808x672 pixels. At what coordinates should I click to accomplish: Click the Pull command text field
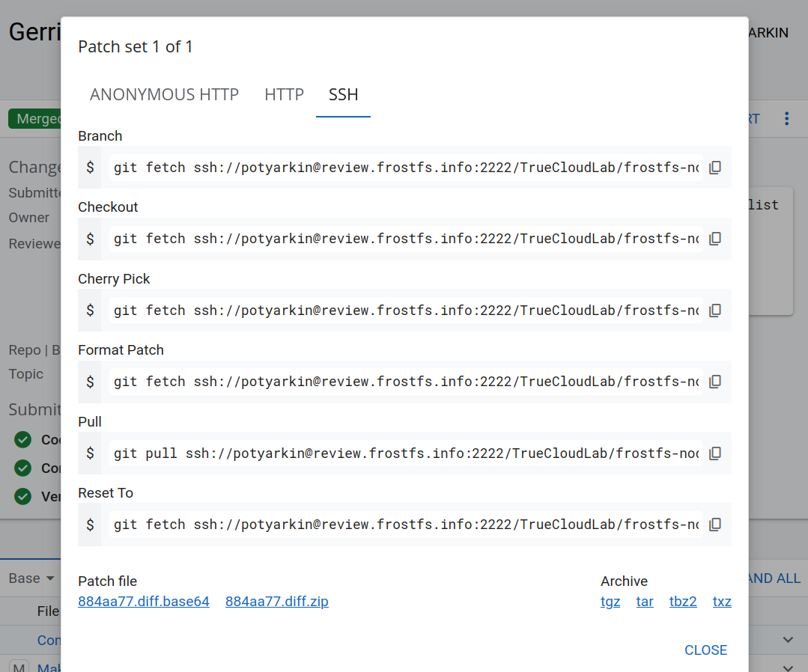[x=406, y=453]
